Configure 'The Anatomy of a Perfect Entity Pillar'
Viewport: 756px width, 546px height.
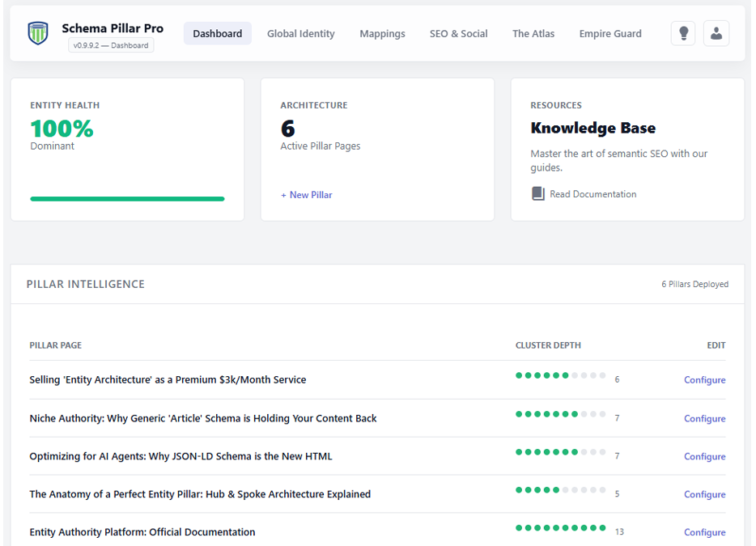point(704,494)
